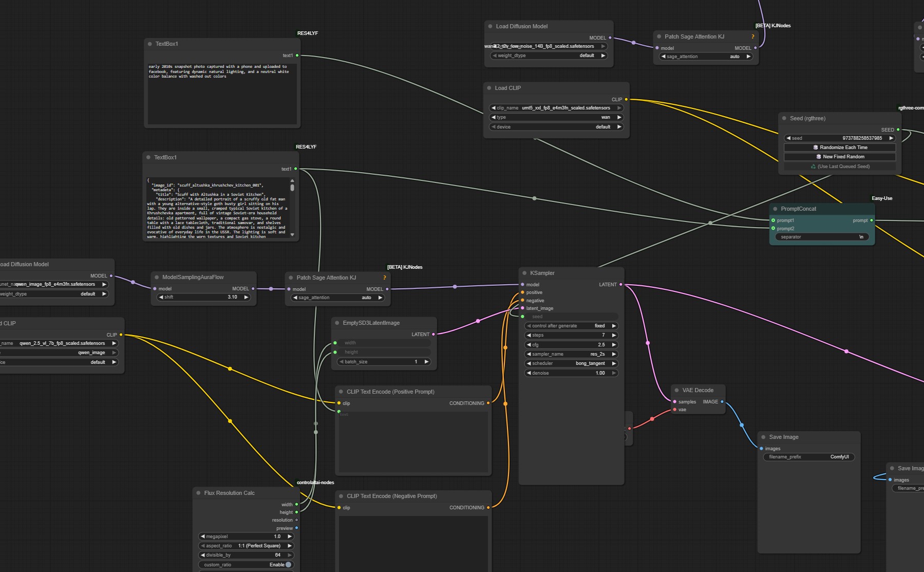Click the denoise 1.00 value field
924x572 pixels.
571,373
